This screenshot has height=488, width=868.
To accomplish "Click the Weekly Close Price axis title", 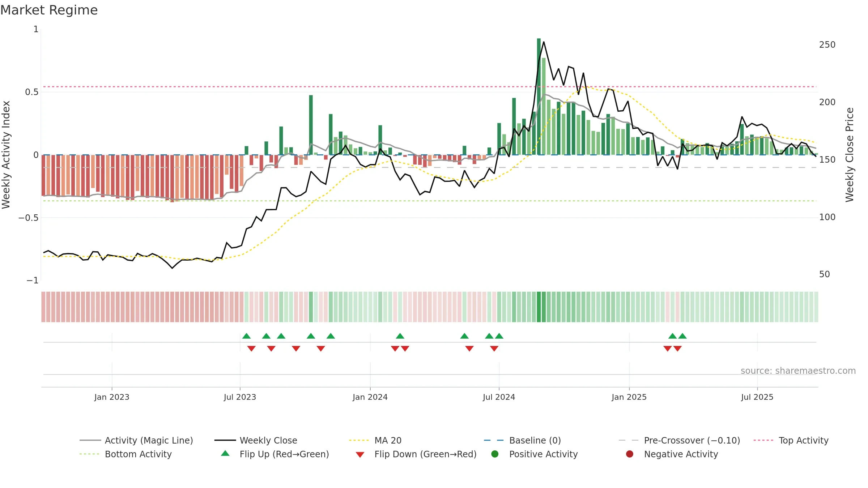I will [x=850, y=155].
